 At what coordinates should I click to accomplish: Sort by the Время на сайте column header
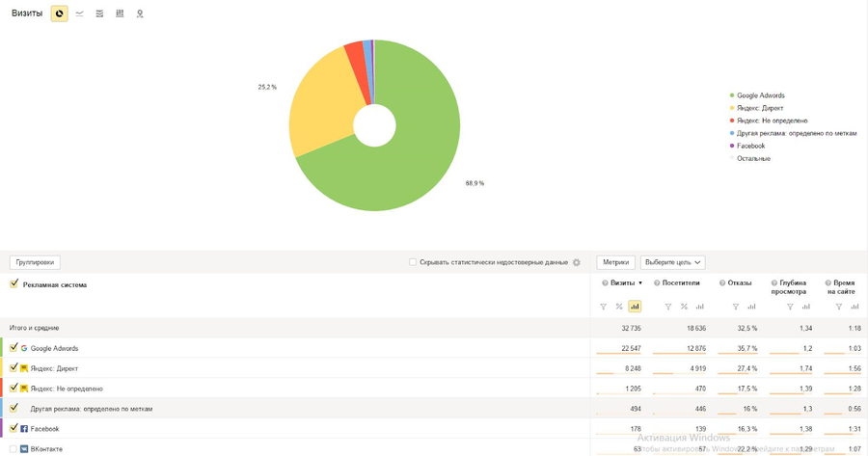tap(841, 287)
